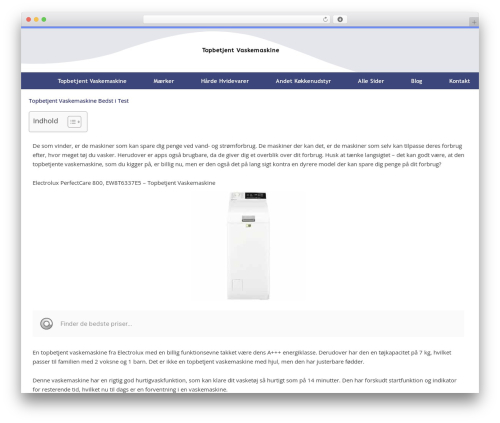
Task: Click the washing machine product image
Action: click(248, 246)
